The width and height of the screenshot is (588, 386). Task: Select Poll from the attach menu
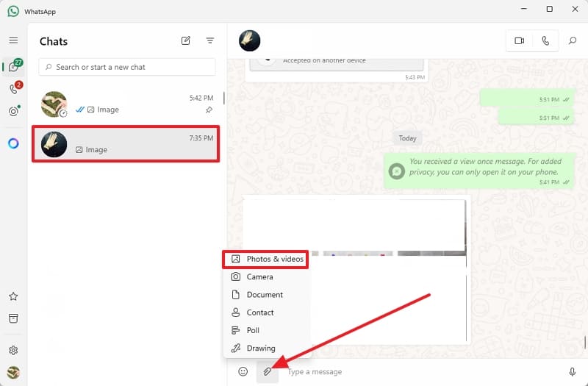click(x=253, y=330)
